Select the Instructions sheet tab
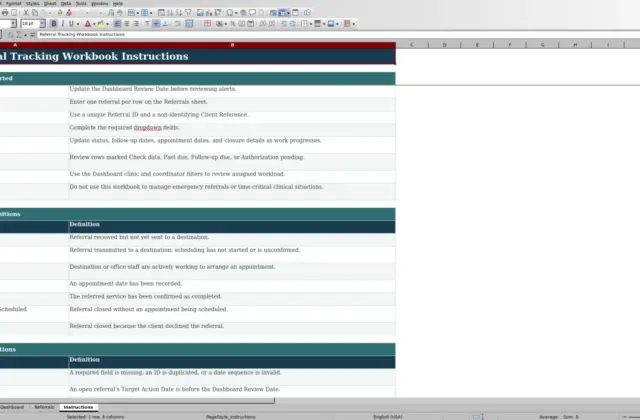Image resolution: width=640 pixels, height=420 pixels. (x=78, y=407)
